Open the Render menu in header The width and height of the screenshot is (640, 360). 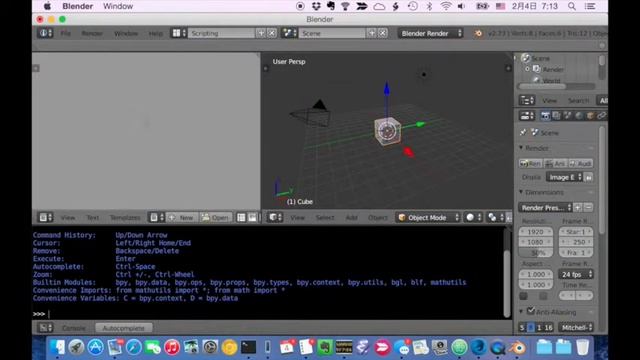point(92,33)
